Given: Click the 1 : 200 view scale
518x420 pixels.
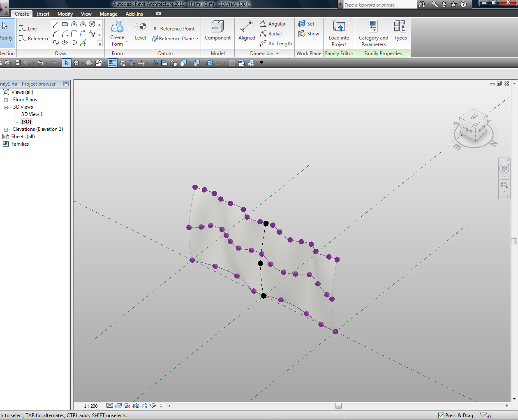Looking at the screenshot, I should click(x=91, y=406).
